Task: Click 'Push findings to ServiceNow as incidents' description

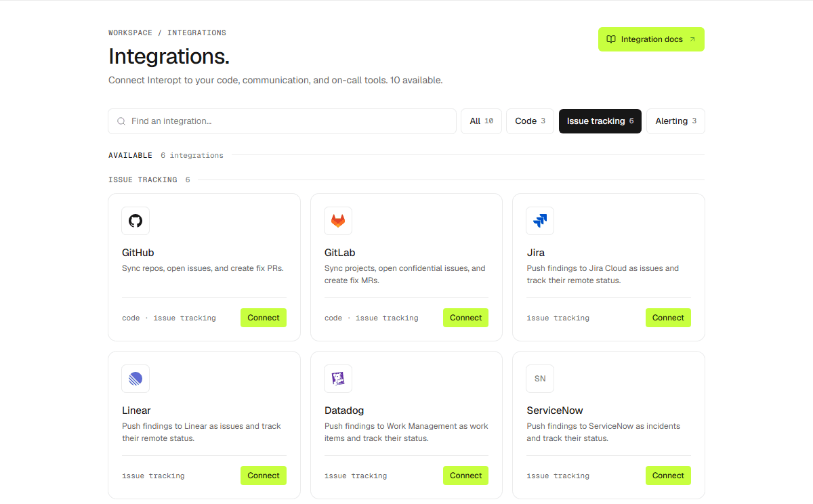Action: coord(604,432)
